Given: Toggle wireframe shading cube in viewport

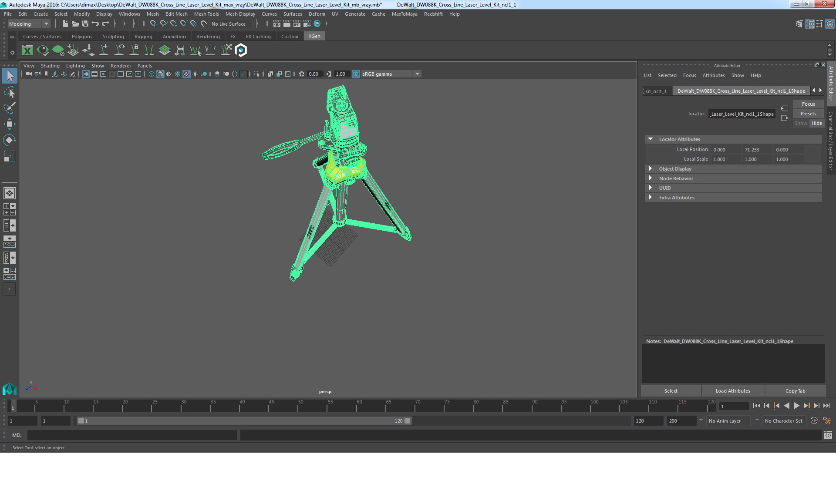Looking at the screenshot, I should 152,74.
